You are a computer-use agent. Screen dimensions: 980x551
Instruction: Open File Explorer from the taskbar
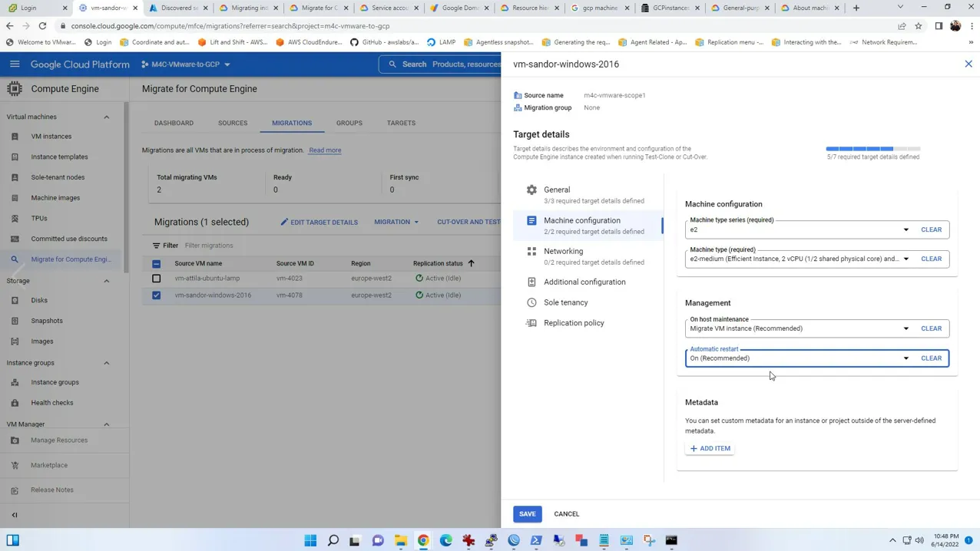pos(401,540)
